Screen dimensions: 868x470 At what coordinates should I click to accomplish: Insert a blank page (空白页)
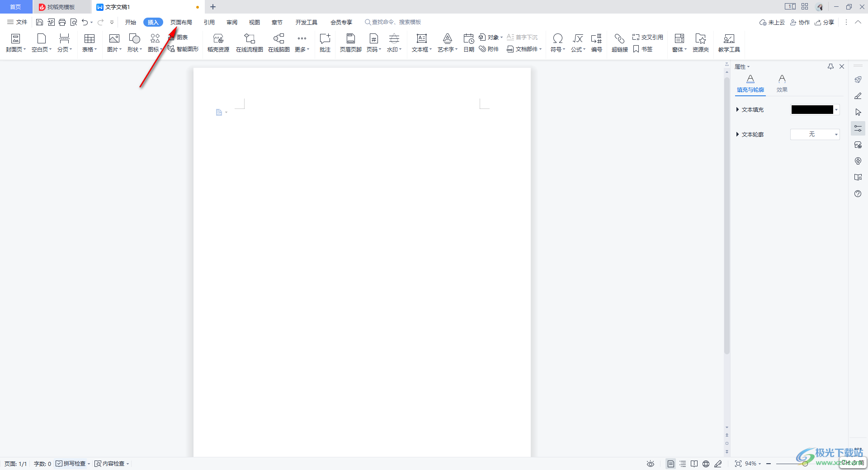tap(42, 43)
